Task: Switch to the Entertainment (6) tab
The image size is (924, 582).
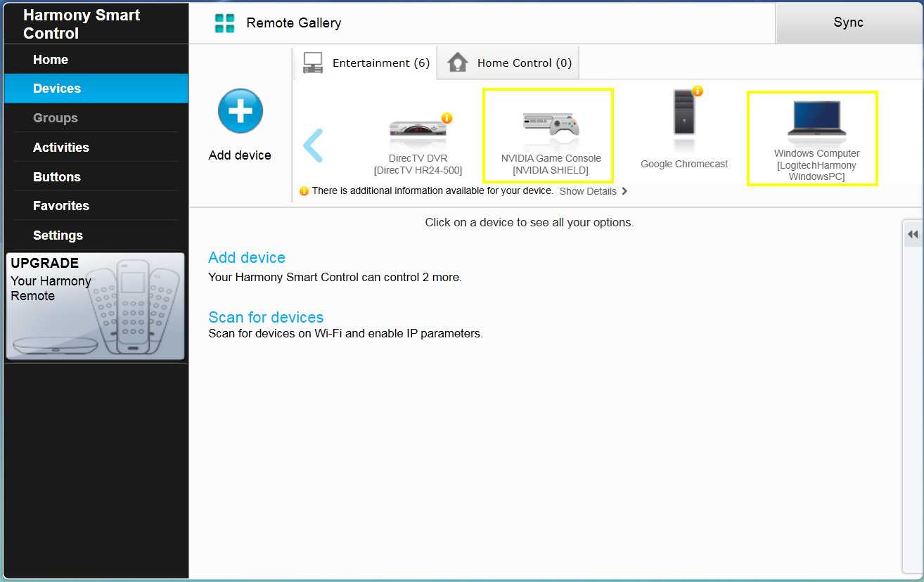Action: [x=366, y=63]
